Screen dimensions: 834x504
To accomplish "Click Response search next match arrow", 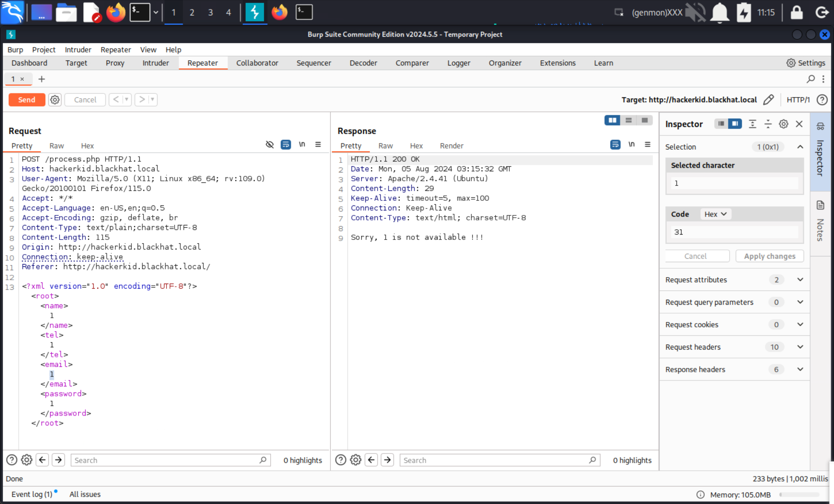I will pos(387,460).
